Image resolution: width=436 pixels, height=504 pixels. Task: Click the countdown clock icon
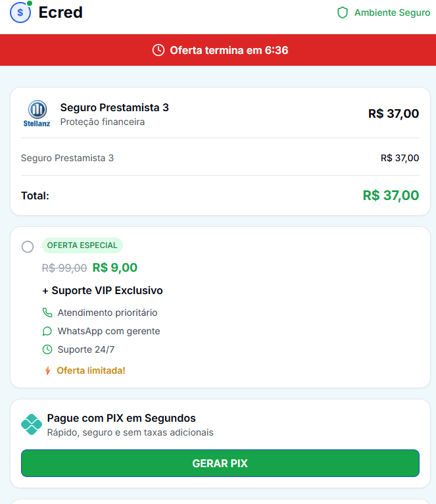pos(158,50)
